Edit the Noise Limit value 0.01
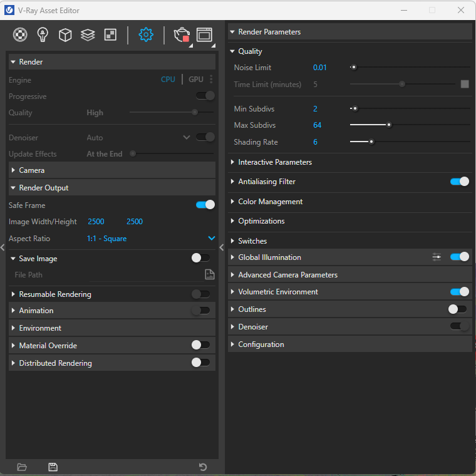The width and height of the screenshot is (476, 476). pyautogui.click(x=319, y=68)
